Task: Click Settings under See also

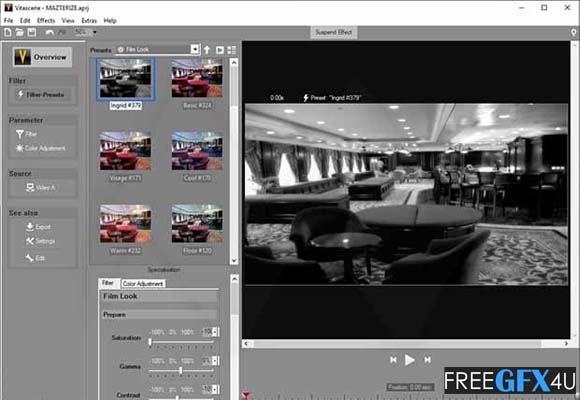Action: pos(40,241)
